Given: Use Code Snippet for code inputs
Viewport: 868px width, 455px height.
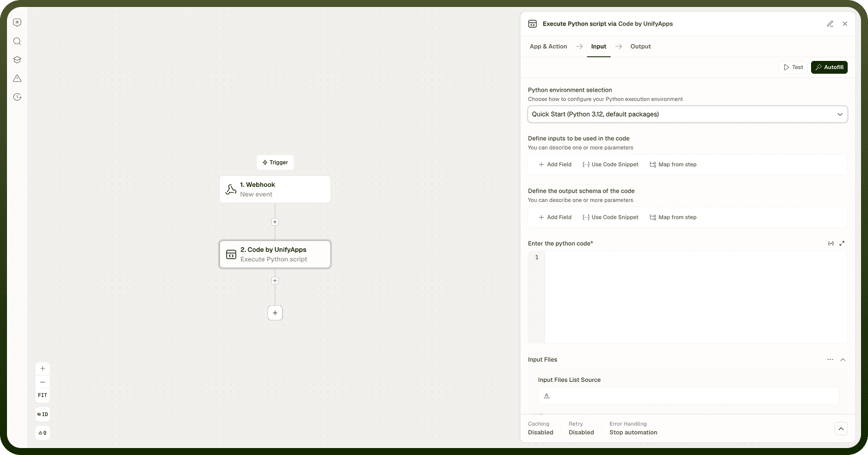Looking at the screenshot, I should (x=611, y=165).
